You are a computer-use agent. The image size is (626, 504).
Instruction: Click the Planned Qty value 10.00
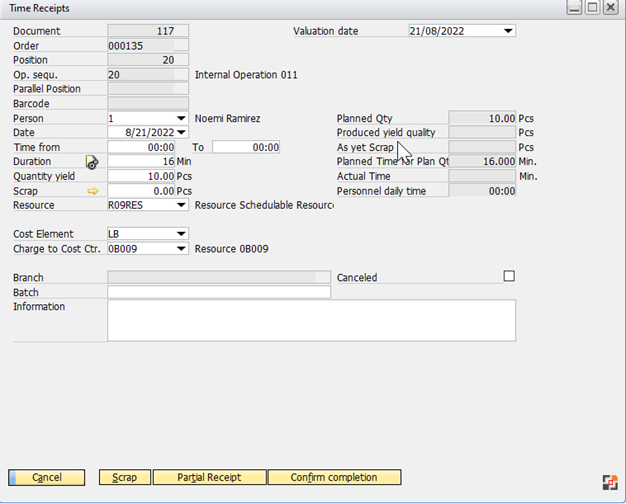[482, 118]
